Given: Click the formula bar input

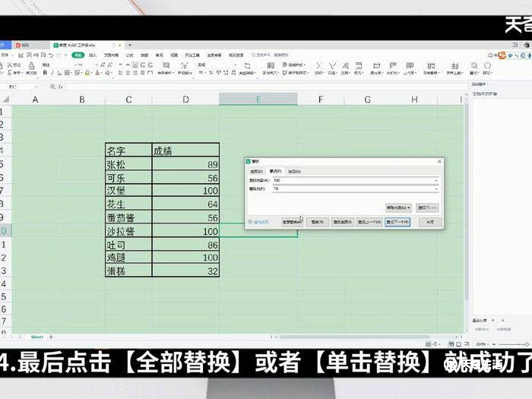Looking at the screenshot, I should tap(266, 87).
